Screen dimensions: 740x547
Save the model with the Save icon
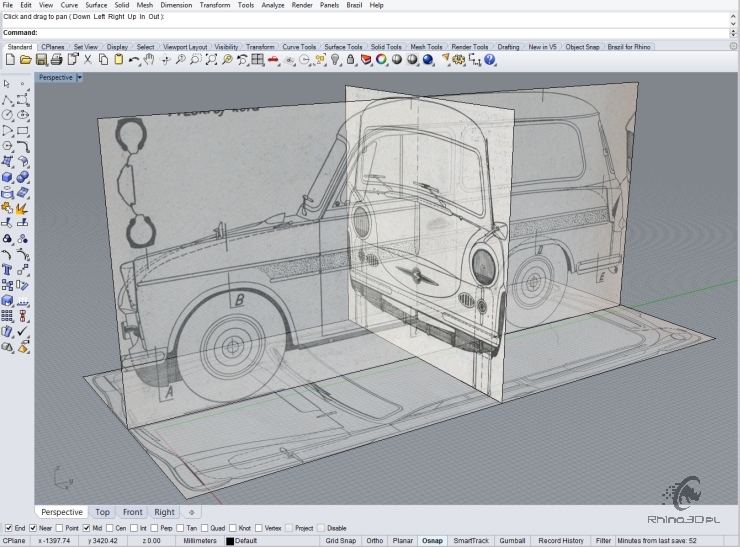point(40,60)
